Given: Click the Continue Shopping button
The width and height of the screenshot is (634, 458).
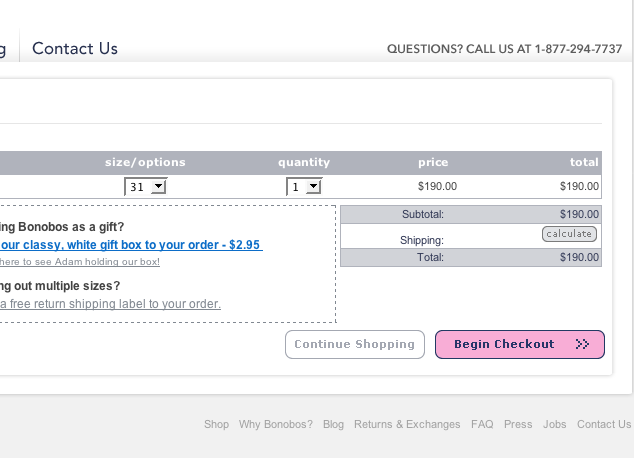Looking at the screenshot, I should pos(355,344).
